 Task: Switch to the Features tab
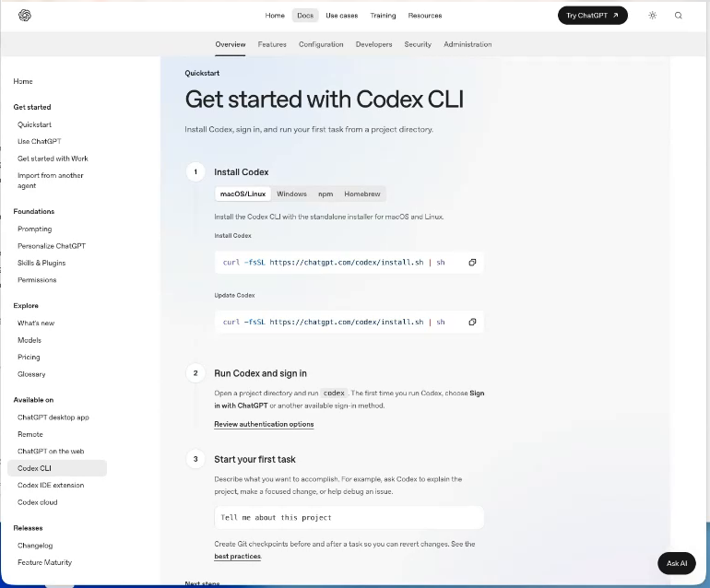point(272,44)
